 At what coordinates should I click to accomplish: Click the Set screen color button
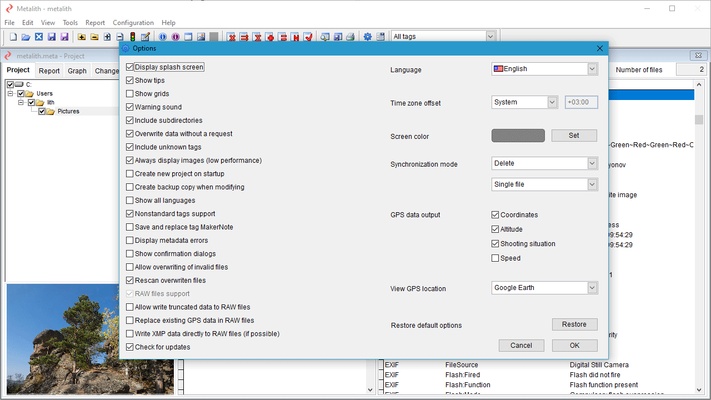(x=574, y=136)
